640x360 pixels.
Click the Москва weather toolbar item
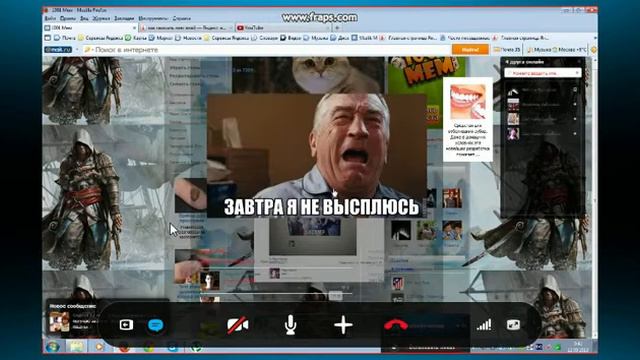coord(570,49)
